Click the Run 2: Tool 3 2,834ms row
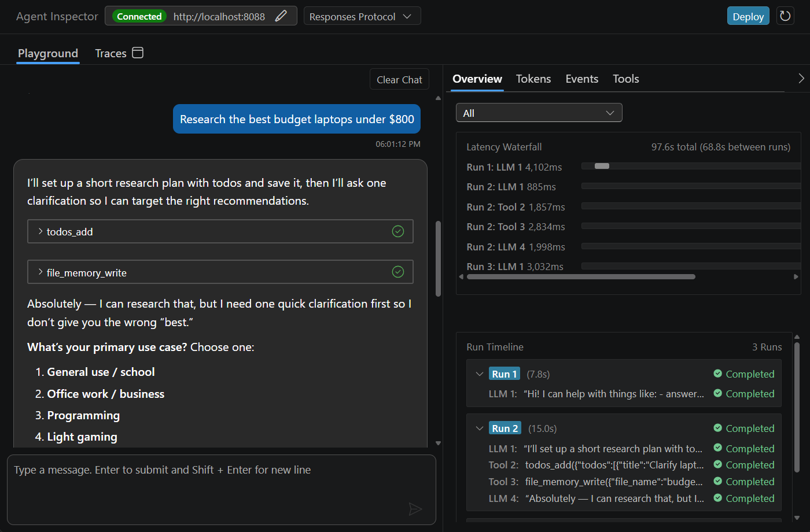Viewport: 810px width, 532px height. 633,227
